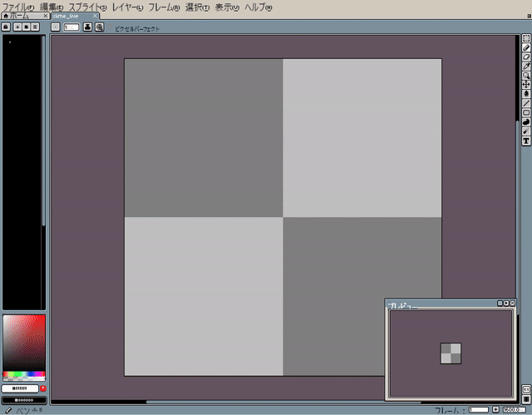This screenshot has width=532, height=415.
Task: Click the foreground color #ffffff button
Action: tap(20, 388)
